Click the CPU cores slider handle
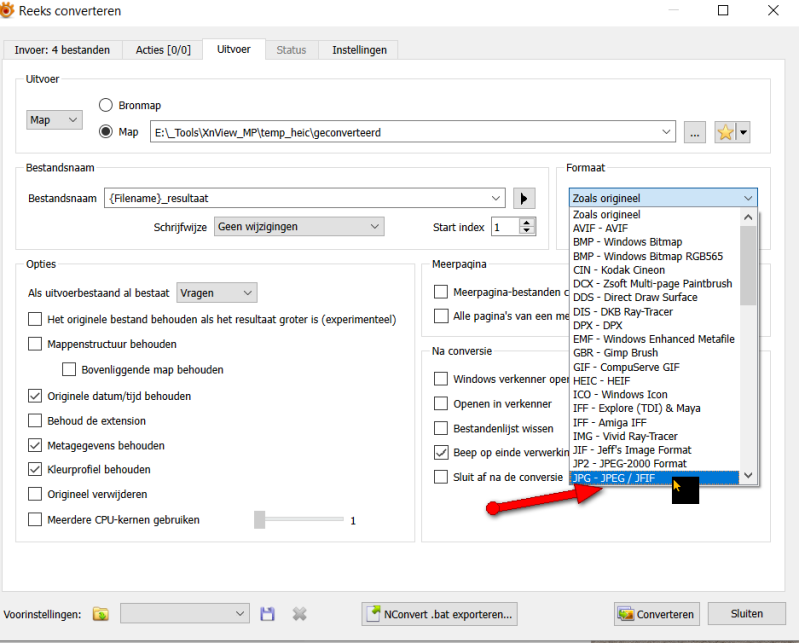The image size is (799, 643). [x=260, y=519]
